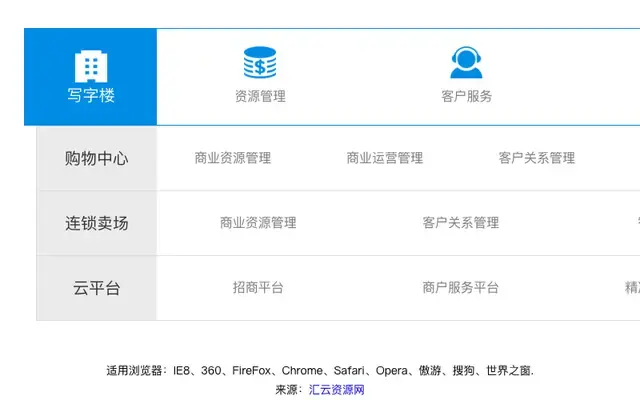640x400 pixels.
Task: Open 招商平台 in 云平台 row
Action: tap(258, 288)
